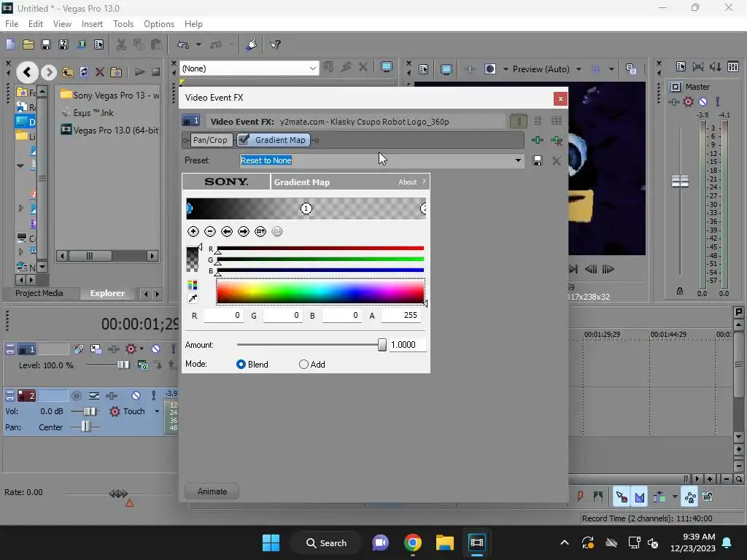This screenshot has height=560, width=747.
Task: Open track 1 event FX icon
Action: (114, 349)
